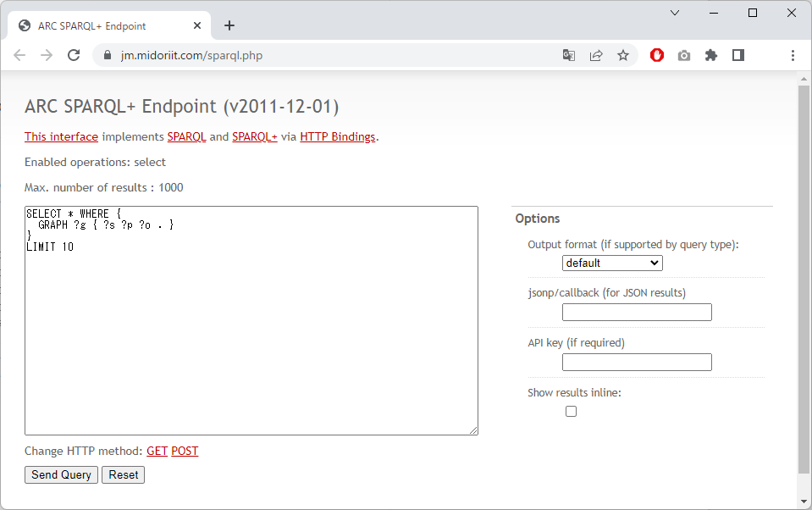The image size is (812, 510).
Task: Click the camera screenshot extension icon
Action: [x=684, y=55]
